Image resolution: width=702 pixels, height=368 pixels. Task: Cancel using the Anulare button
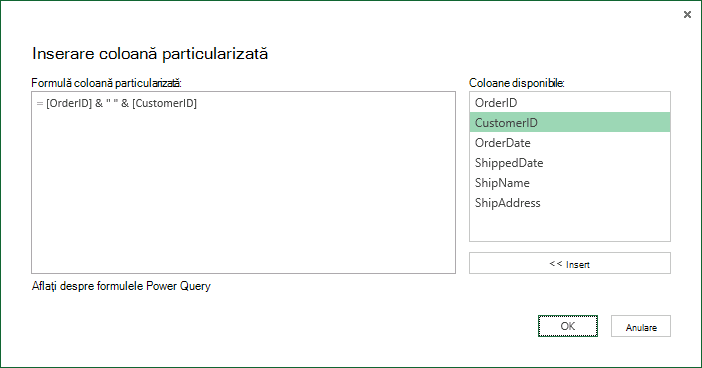coord(641,326)
